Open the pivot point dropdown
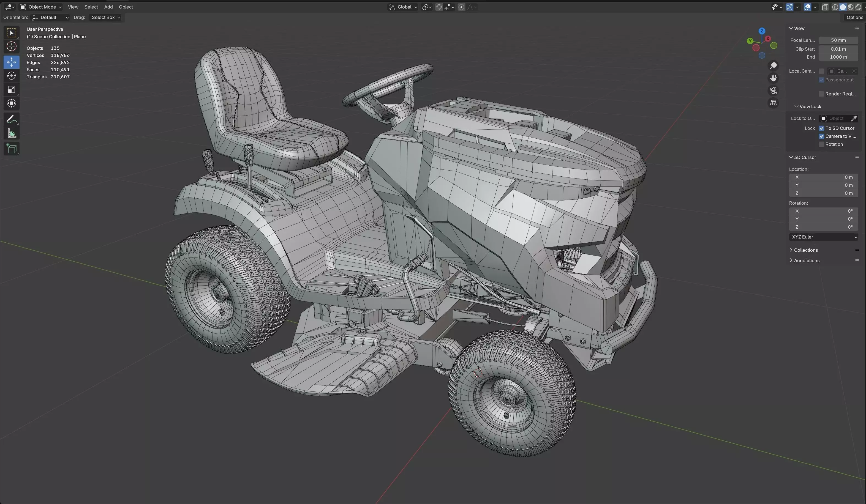The image size is (866, 504). (x=427, y=7)
